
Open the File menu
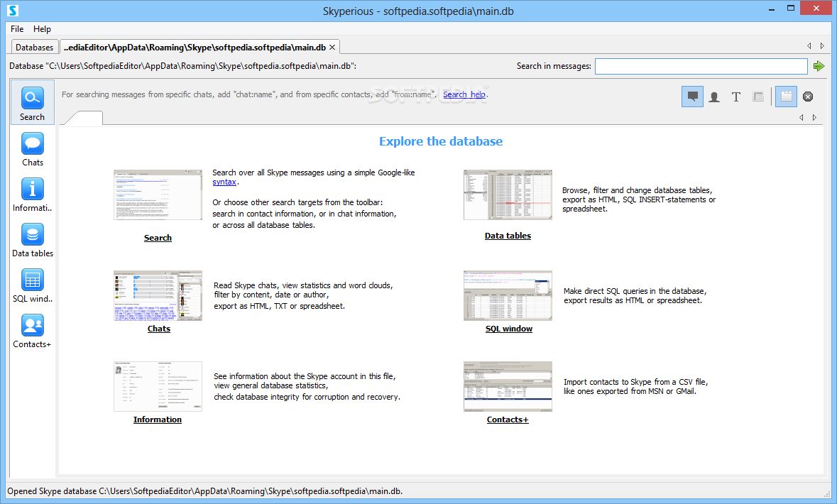(x=17, y=29)
